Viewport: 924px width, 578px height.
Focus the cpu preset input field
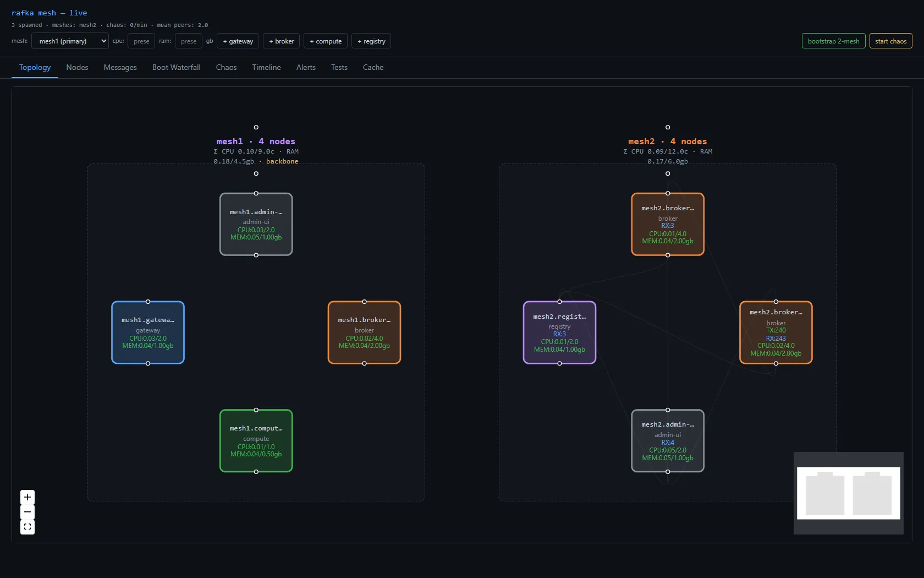(x=141, y=41)
